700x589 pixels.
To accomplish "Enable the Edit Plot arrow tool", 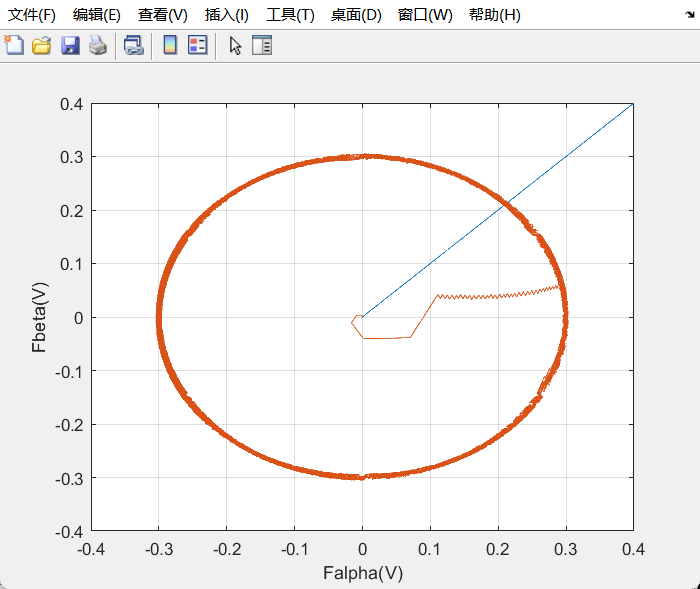I will pos(235,45).
